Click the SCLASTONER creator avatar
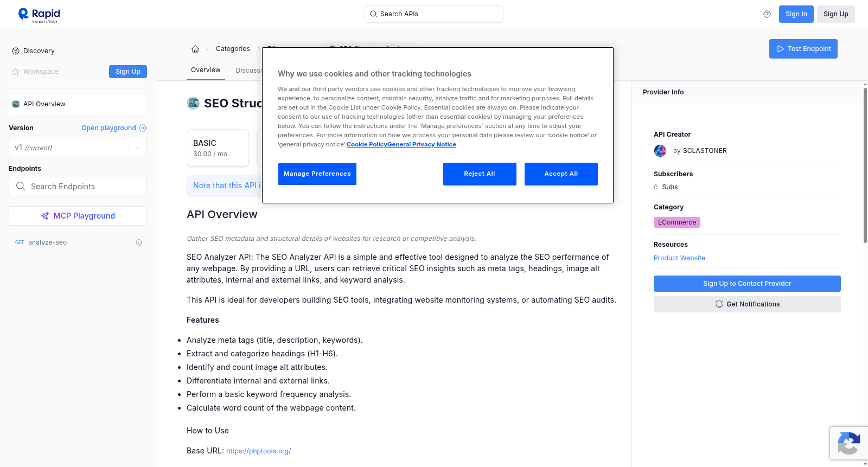Image resolution: width=868 pixels, height=467 pixels. click(x=660, y=151)
